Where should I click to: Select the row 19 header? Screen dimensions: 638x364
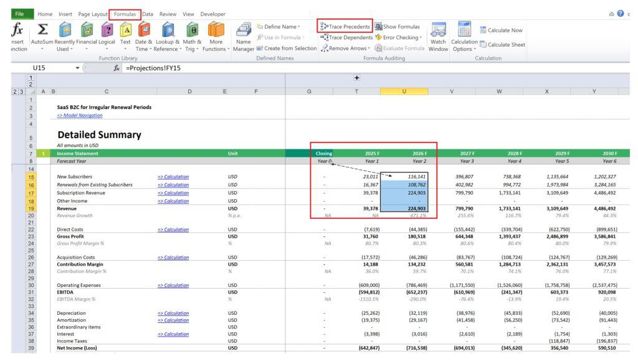click(31, 208)
